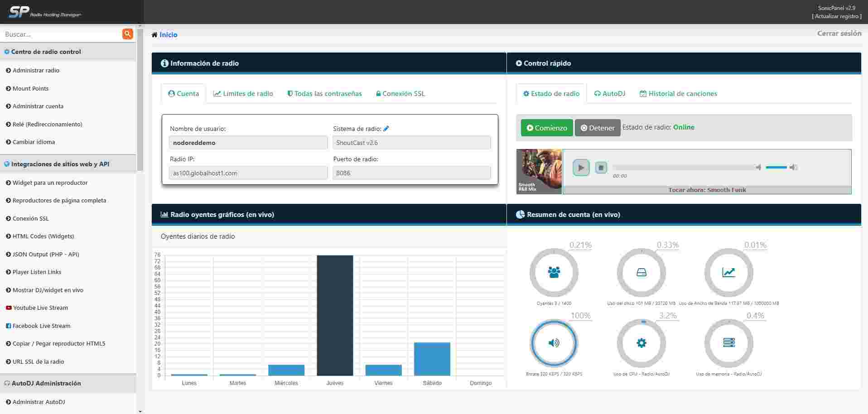Switch to the Límites de radio tab
This screenshot has height=414, width=868.
pos(243,94)
